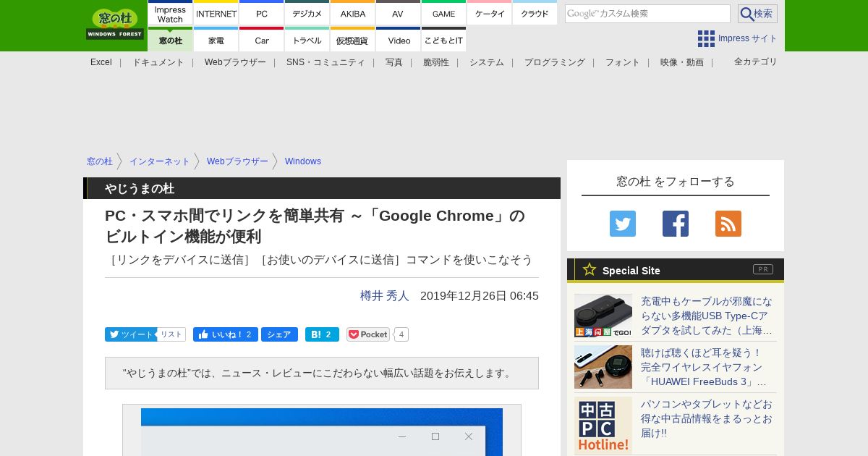
Task: Open the プログラミング category
Action: coord(555,62)
